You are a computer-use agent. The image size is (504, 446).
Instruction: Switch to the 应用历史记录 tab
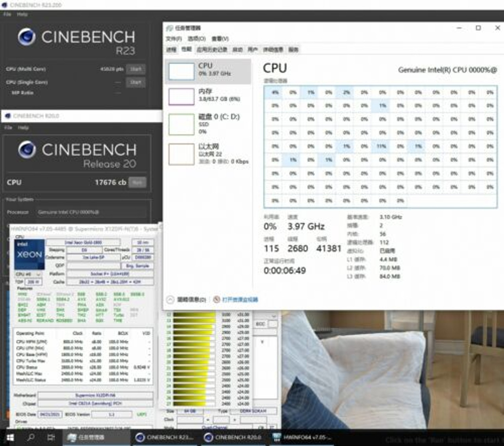(x=212, y=50)
